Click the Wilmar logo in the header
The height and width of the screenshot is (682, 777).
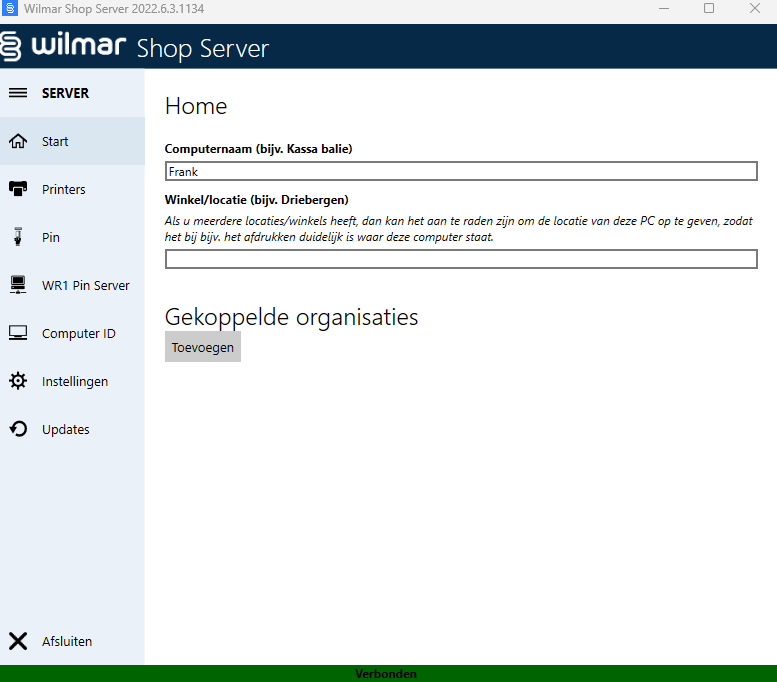tap(65, 47)
